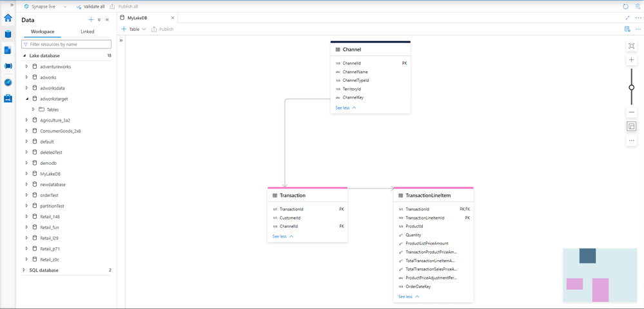Open the toolbar ellipsis more options
The width and height of the screenshot is (644, 309).
point(638,29)
